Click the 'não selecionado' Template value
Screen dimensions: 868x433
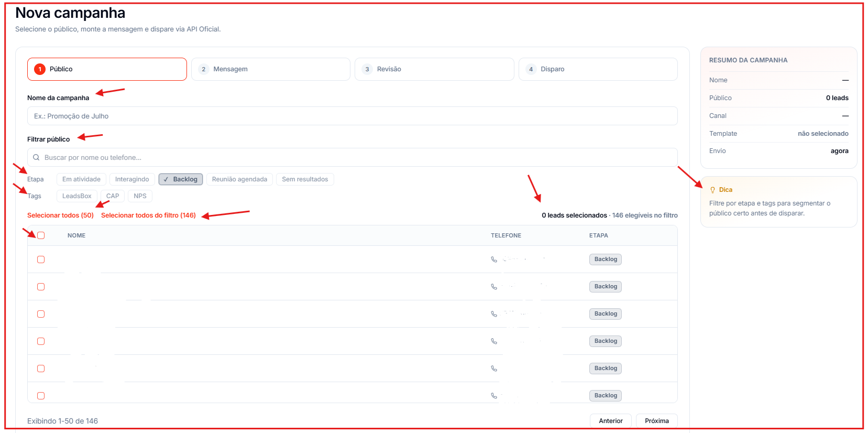(823, 134)
